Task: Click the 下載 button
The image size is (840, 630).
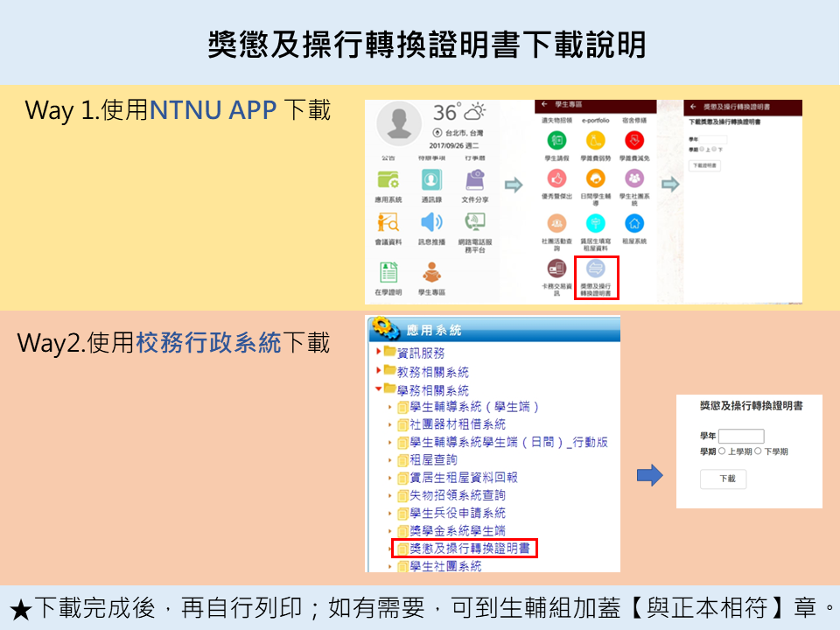Action: pyautogui.click(x=723, y=479)
